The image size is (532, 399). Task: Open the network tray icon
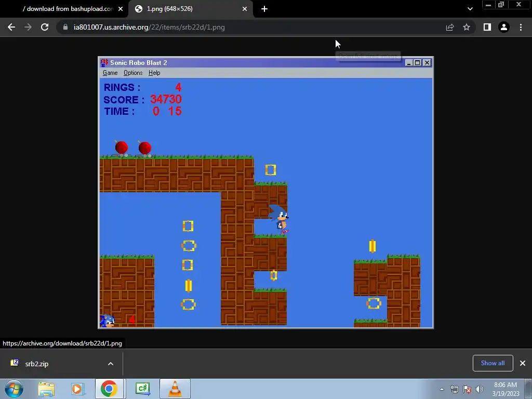pyautogui.click(x=454, y=389)
